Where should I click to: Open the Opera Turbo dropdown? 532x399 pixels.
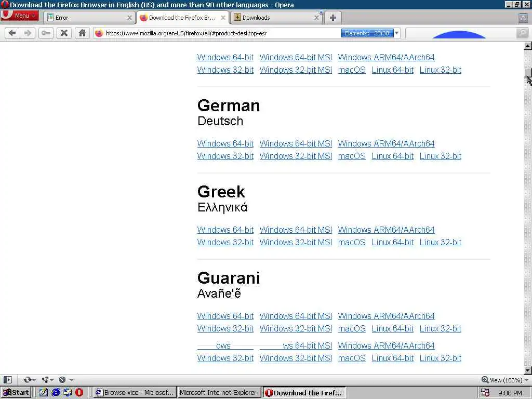66,380
